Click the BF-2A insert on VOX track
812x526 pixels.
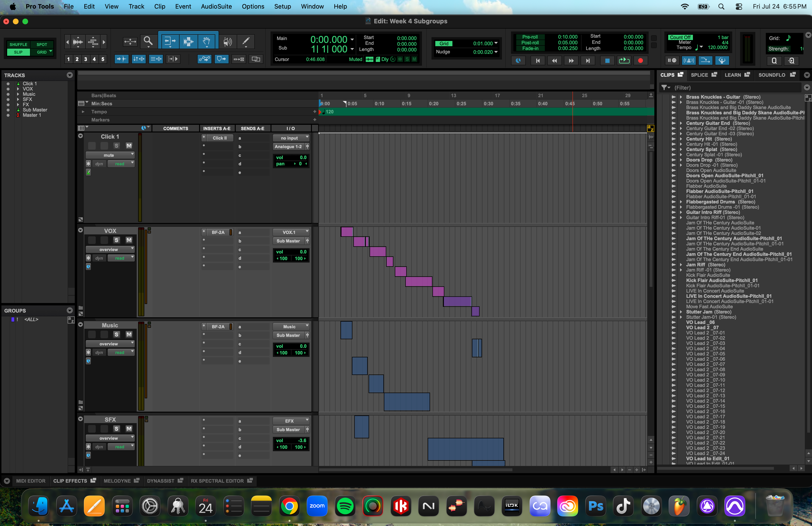[218, 232]
